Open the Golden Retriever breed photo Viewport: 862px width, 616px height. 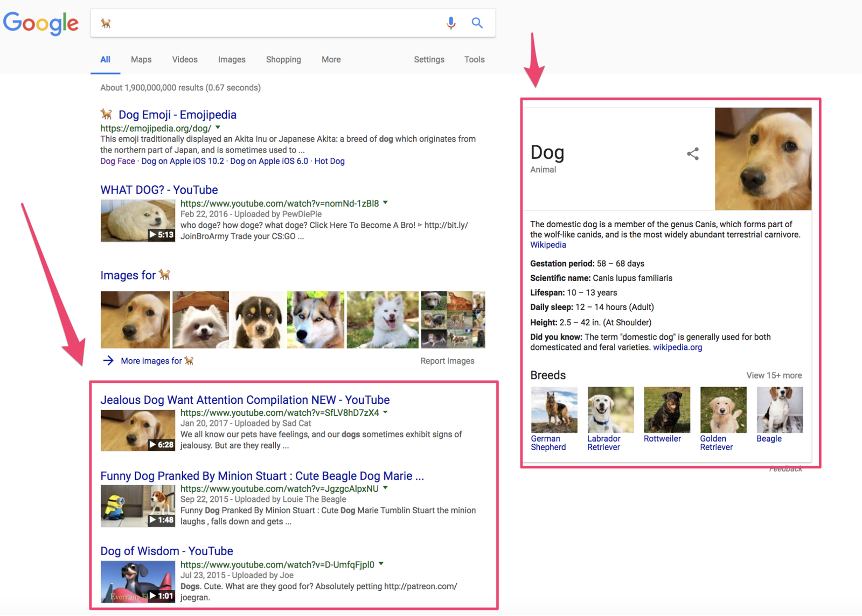click(x=723, y=410)
